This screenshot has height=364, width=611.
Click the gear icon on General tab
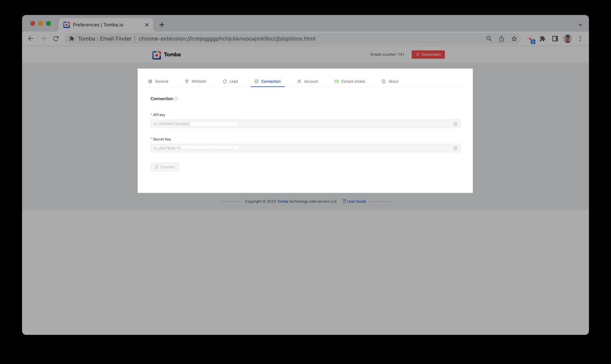tap(150, 81)
